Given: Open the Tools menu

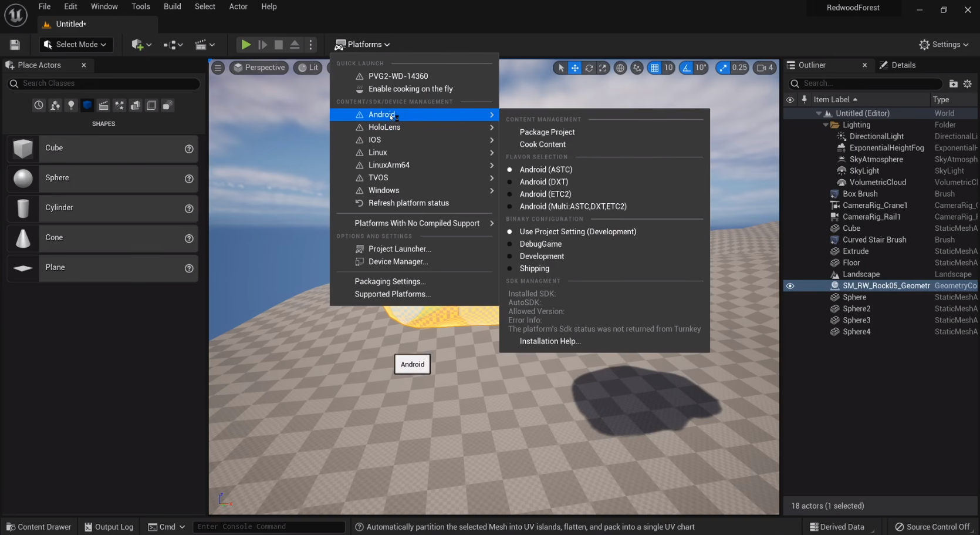Looking at the screenshot, I should tap(141, 6).
